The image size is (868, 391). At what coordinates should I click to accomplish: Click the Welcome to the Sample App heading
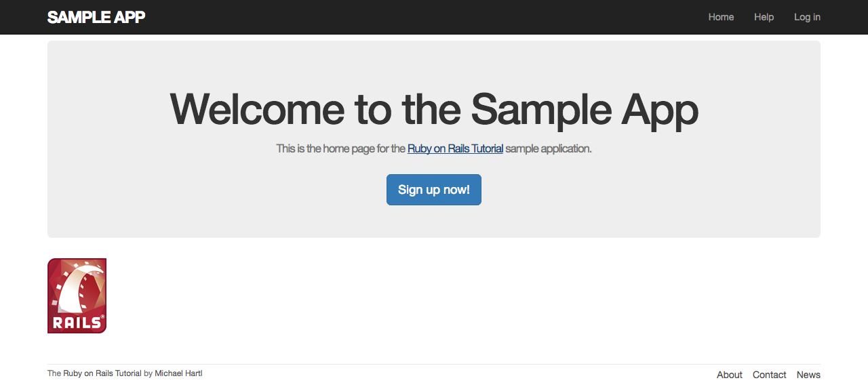pos(434,109)
